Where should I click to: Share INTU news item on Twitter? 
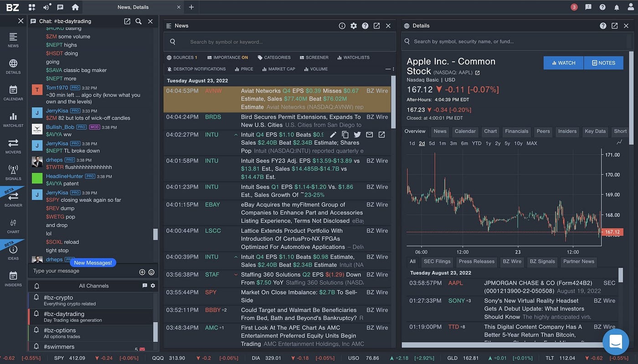point(357,135)
